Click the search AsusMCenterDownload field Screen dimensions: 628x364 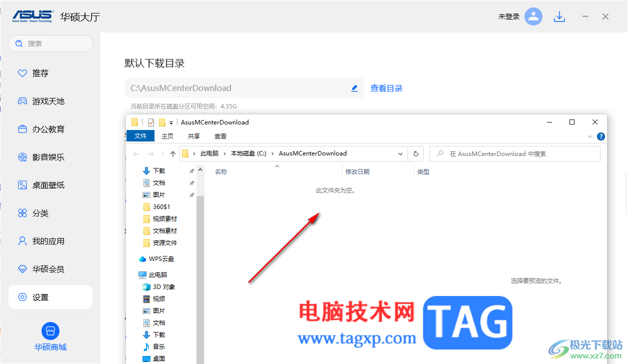point(515,154)
